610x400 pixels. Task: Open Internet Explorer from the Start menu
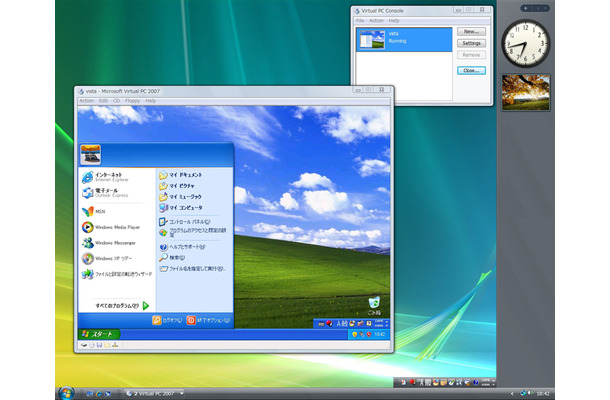pyautogui.click(x=108, y=177)
